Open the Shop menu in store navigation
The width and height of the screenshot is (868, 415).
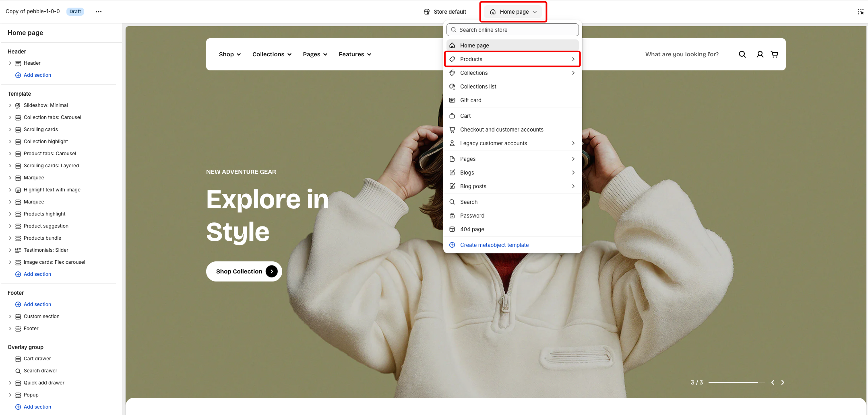tap(230, 54)
